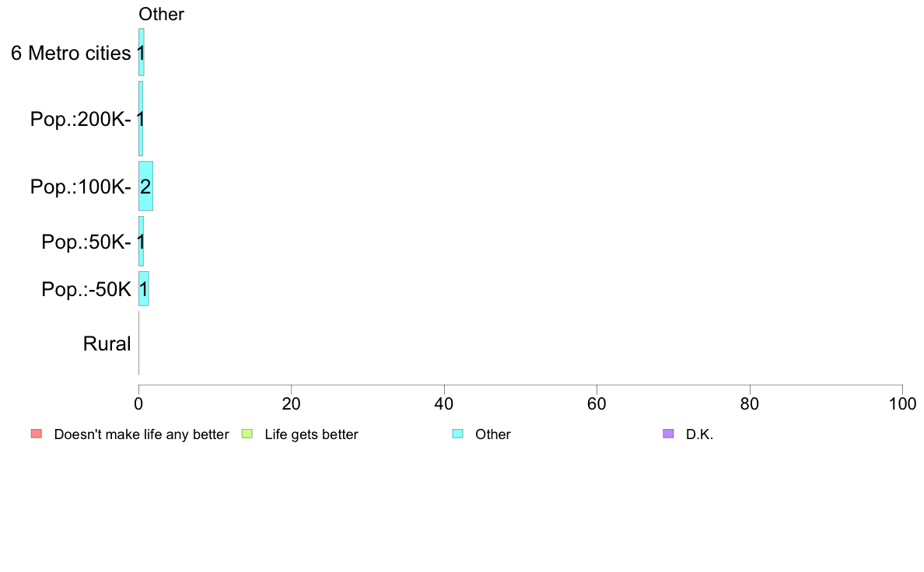Screen dimensions: 924x572
Task: Select the Pop.:100K- bar with value 2
Action: 145,187
